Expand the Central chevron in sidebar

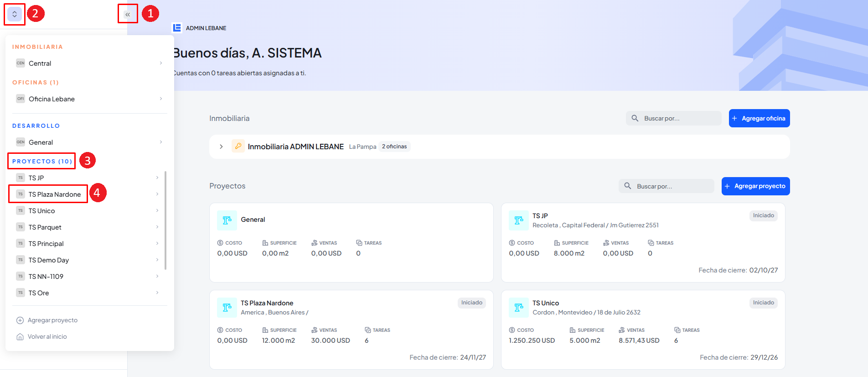pos(161,63)
